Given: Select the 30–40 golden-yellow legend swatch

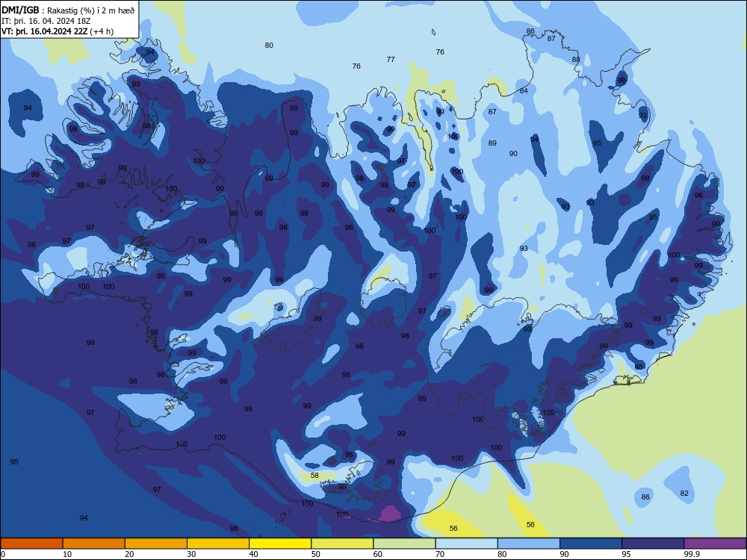Looking at the screenshot, I should (x=218, y=544).
